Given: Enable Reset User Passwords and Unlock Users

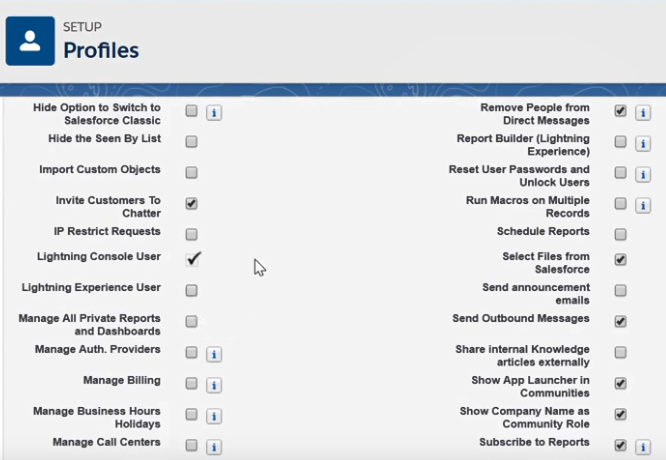Looking at the screenshot, I should [x=621, y=172].
